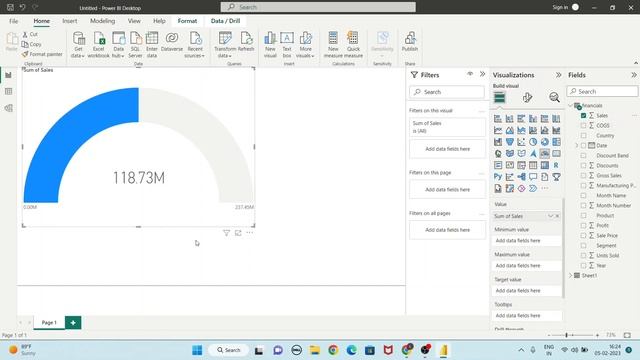This screenshot has height=360, width=640.
Task: Click the title bar Search box
Action: pyautogui.click(x=318, y=7)
